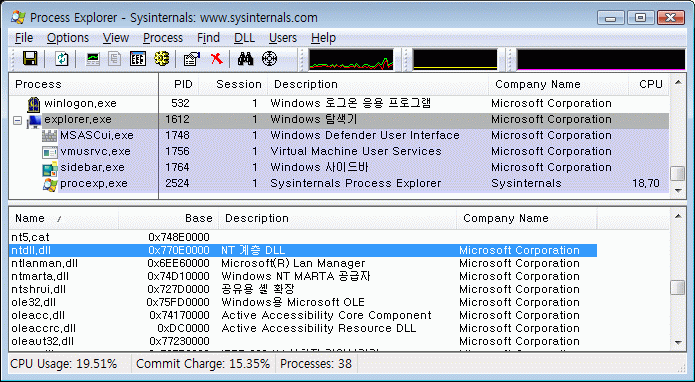Open the Properties toolbar icon

[192, 58]
